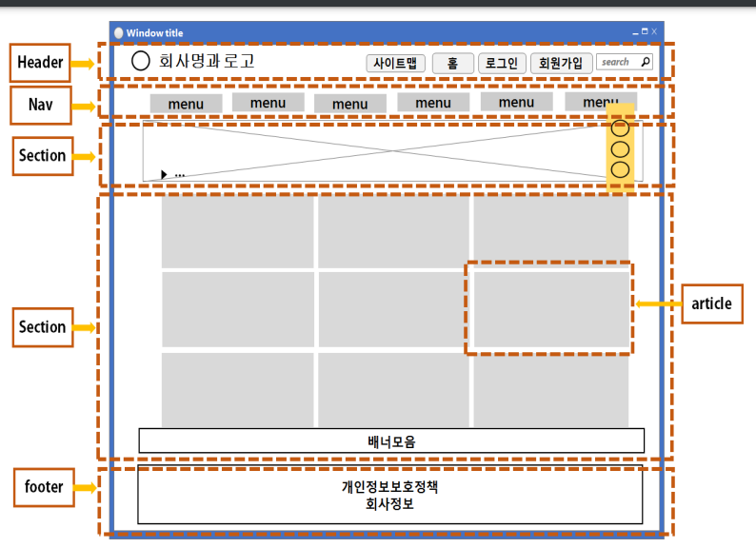Click the play triangle in the banner slider
Image resolution: width=756 pixels, height=548 pixels.
coord(164,174)
